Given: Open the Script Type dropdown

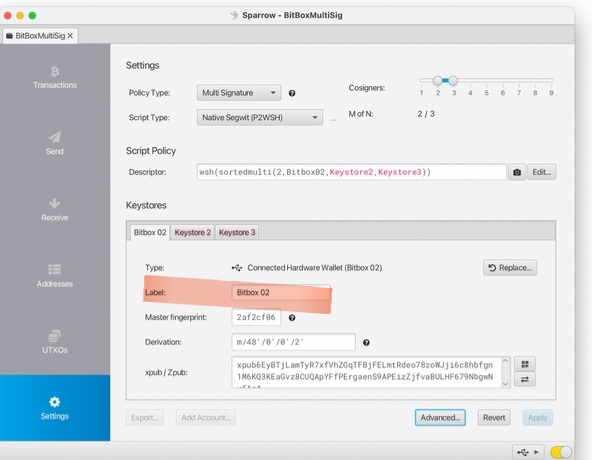Looking at the screenshot, I should point(260,117).
